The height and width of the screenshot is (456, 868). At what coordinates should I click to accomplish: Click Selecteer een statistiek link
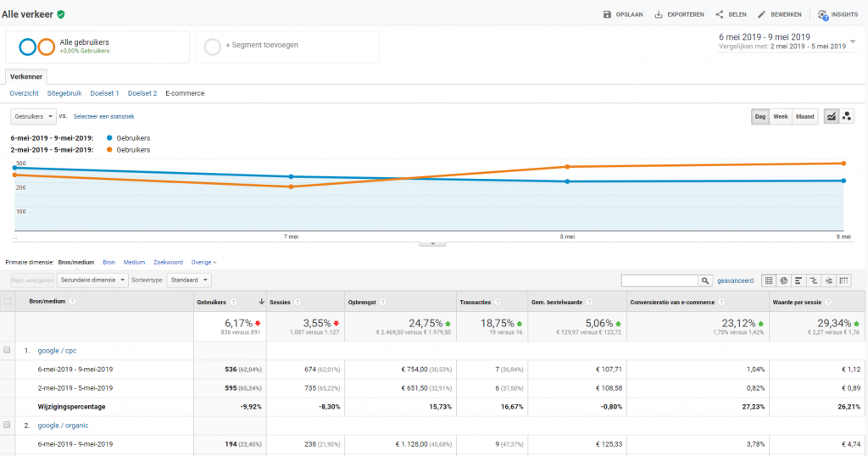(x=104, y=117)
